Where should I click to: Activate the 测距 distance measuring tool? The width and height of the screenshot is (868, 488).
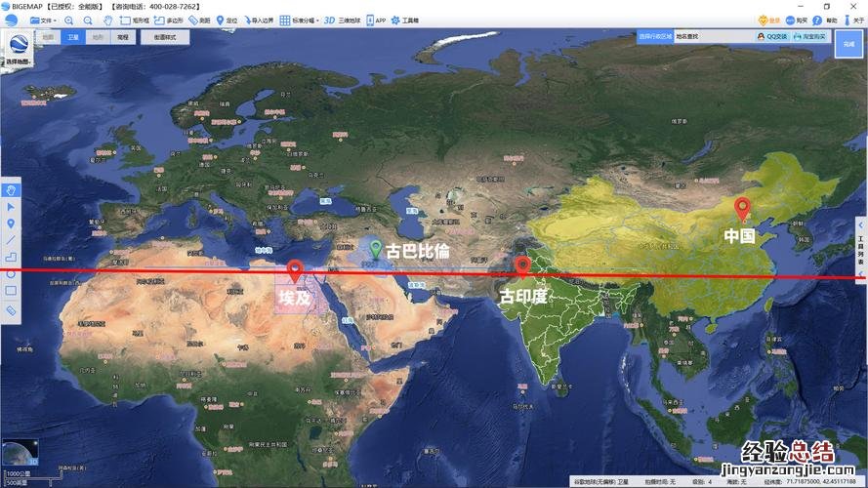[199, 20]
